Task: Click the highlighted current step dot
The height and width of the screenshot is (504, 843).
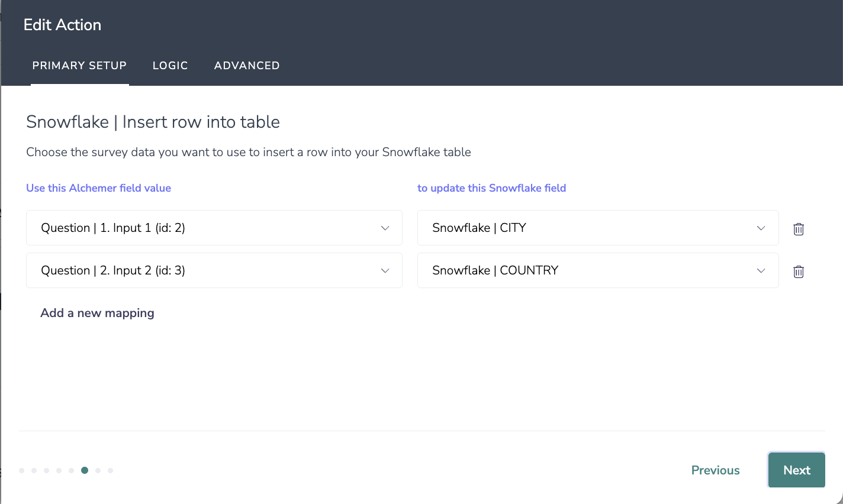Action: (85, 470)
